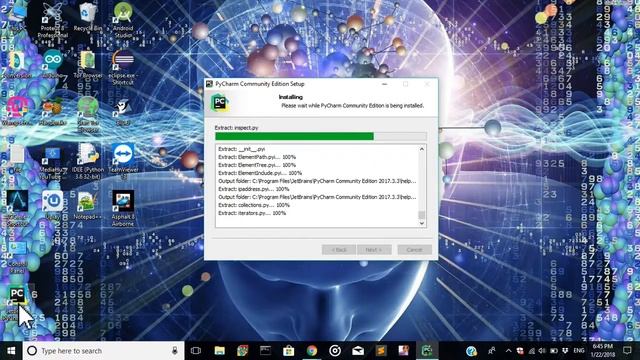Image resolution: width=640 pixels, height=360 pixels.
Task: Select the "Extract: ElementPath.pyi" log line
Action: (x=257, y=157)
